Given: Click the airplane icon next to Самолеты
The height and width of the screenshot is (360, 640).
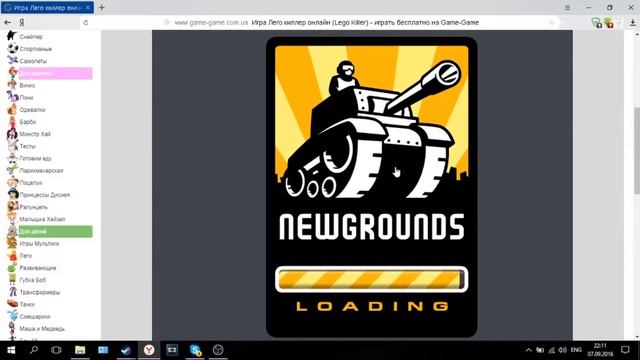Looking at the screenshot, I should 13,60.
